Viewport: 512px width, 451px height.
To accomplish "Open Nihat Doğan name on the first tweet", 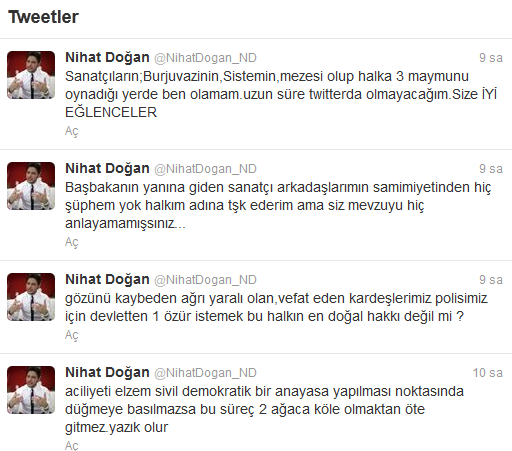I will point(107,58).
